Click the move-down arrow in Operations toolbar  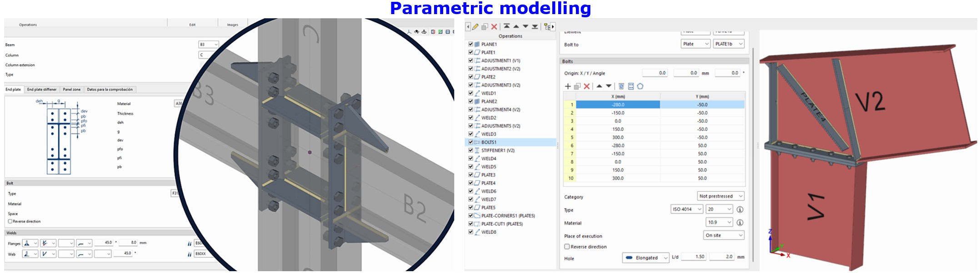525,26
